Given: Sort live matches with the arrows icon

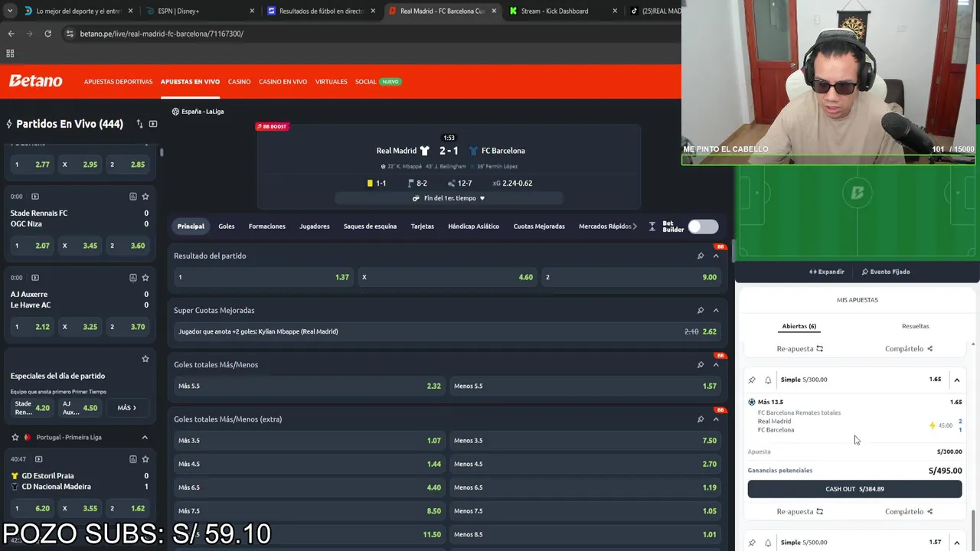Looking at the screenshot, I should 139,124.
